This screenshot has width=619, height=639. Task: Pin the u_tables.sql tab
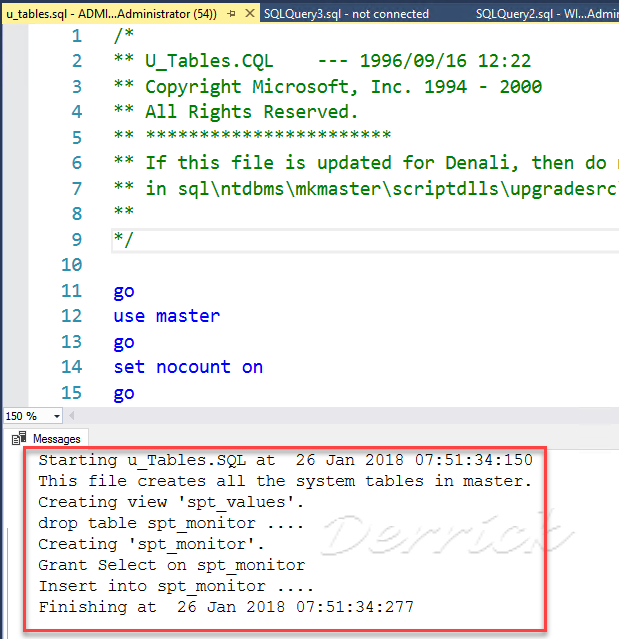[231, 14]
